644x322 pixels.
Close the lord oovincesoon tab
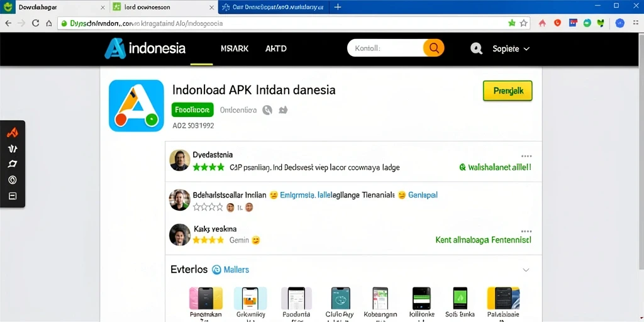(211, 8)
